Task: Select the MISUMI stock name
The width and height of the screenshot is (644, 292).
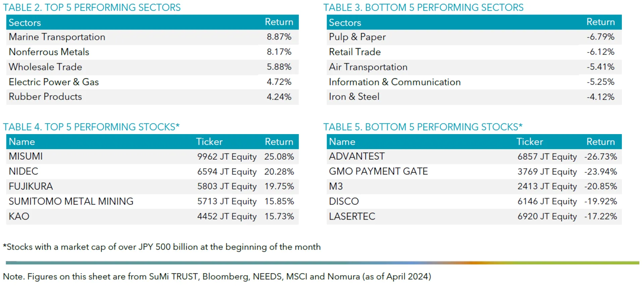Action: 26,157
